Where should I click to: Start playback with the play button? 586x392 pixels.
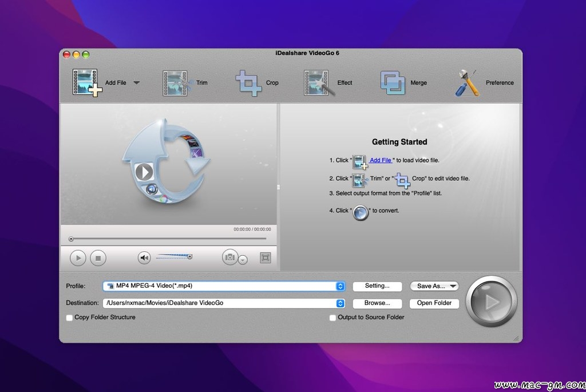(x=78, y=258)
